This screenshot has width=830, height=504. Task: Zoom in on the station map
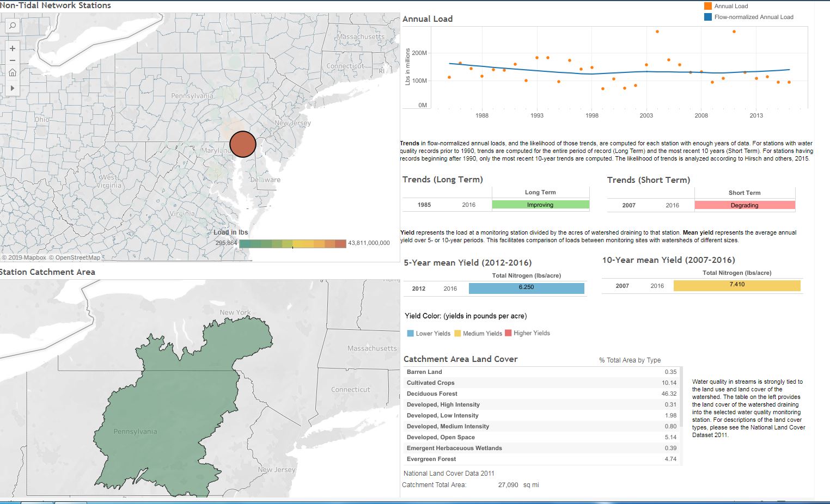(x=12, y=48)
